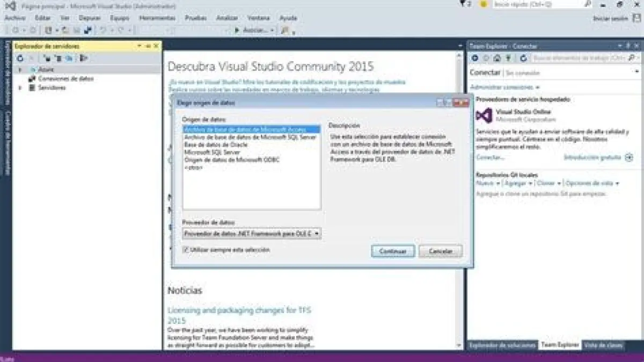Expand the Azure tree node

(x=20, y=70)
